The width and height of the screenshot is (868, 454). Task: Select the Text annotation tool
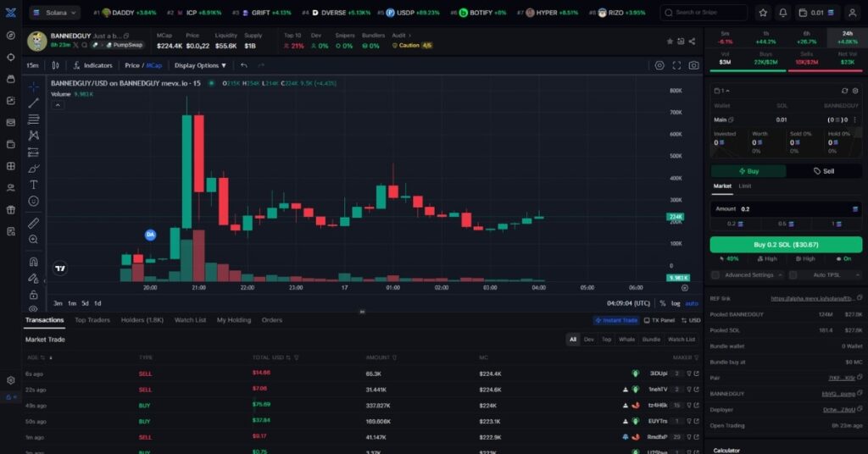(x=33, y=185)
